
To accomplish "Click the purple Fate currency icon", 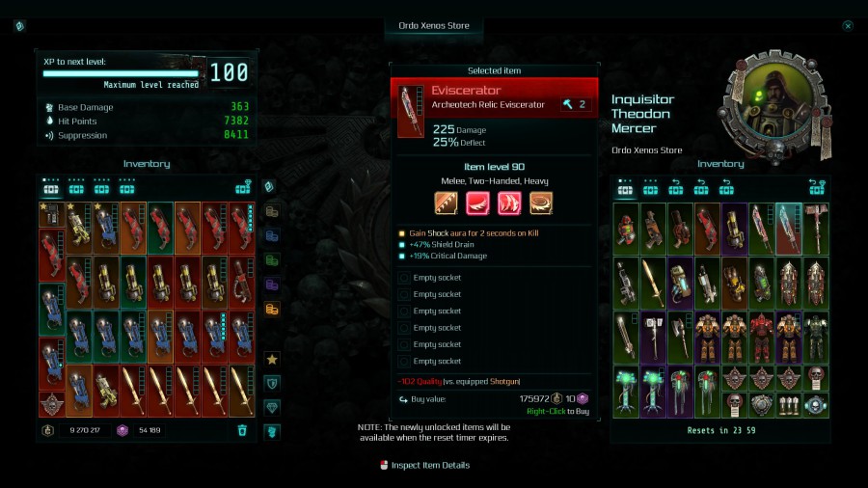I will [x=122, y=430].
